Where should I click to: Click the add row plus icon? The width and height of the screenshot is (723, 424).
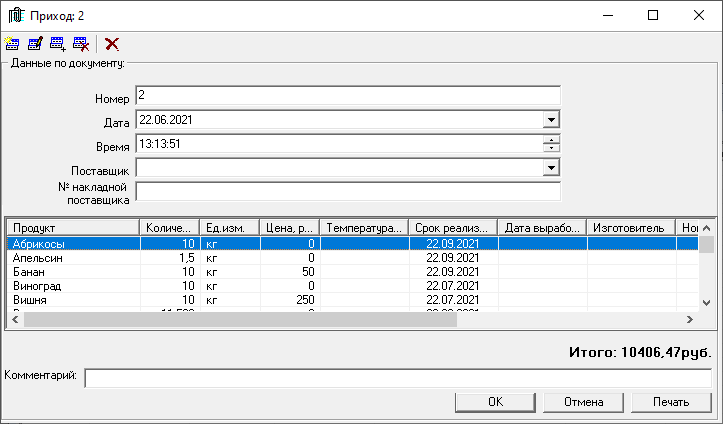coord(58,44)
